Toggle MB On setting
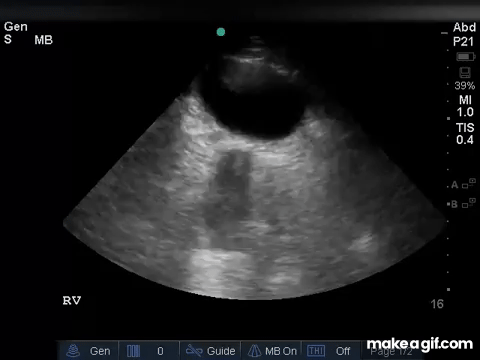 (281, 351)
